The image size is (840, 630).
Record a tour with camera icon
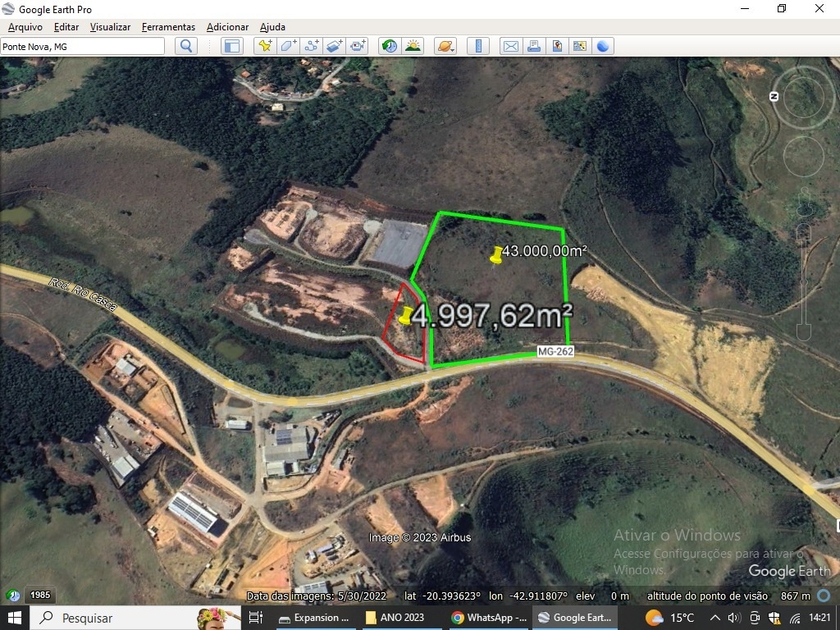click(x=358, y=46)
